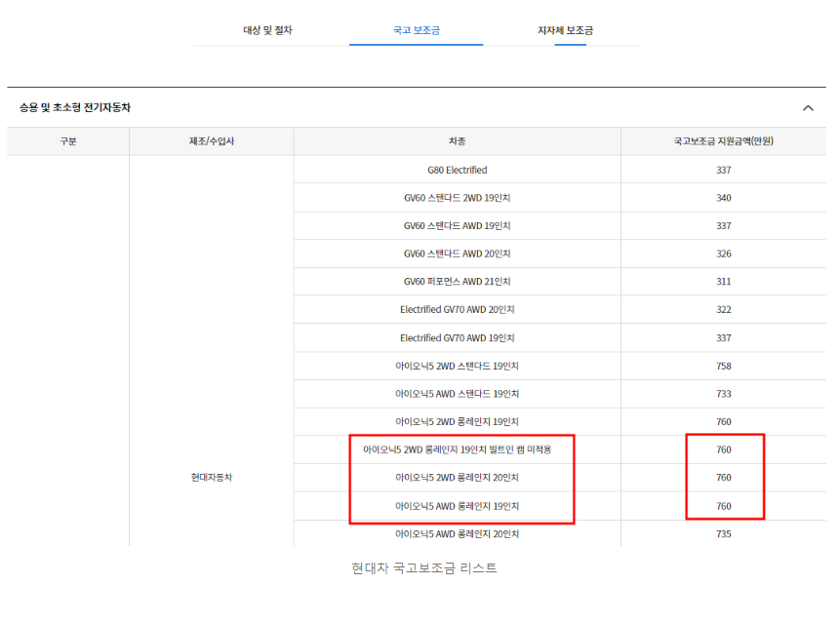Switch to the 지자체 보조금 tab
This screenshot has width=840, height=624.
(x=565, y=30)
